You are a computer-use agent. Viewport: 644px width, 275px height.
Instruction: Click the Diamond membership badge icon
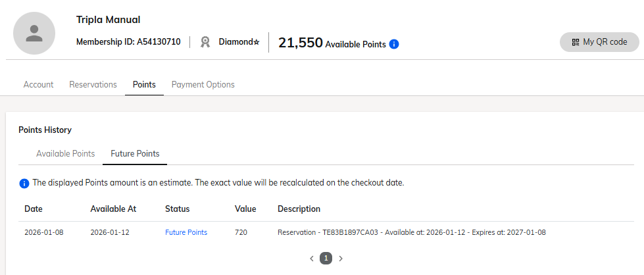(205, 42)
